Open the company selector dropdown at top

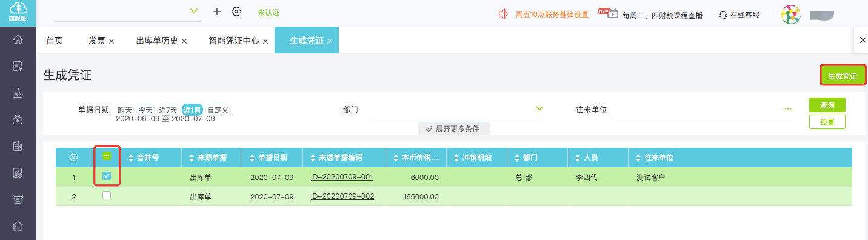127,12
